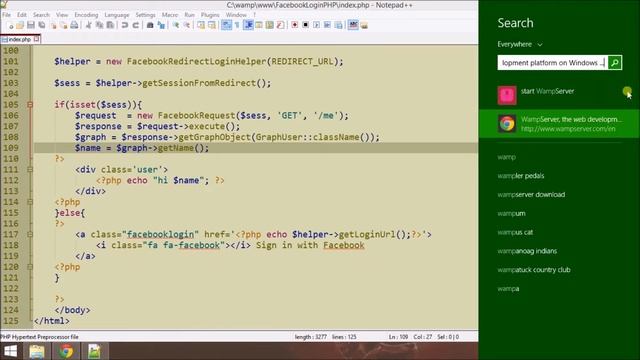Open the wampserver.com web result
The width and height of the screenshot is (640, 360).
pos(559,124)
